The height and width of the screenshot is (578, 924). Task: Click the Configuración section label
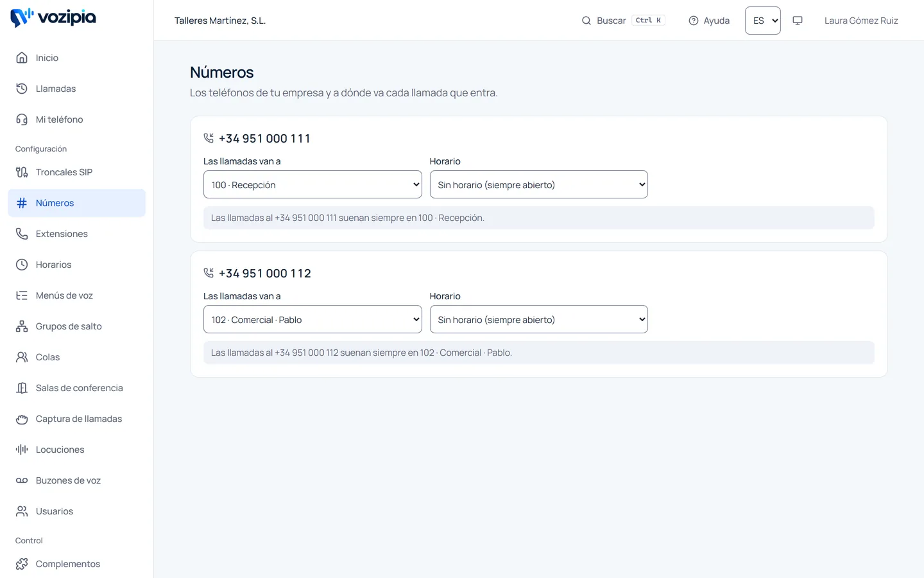click(x=41, y=149)
